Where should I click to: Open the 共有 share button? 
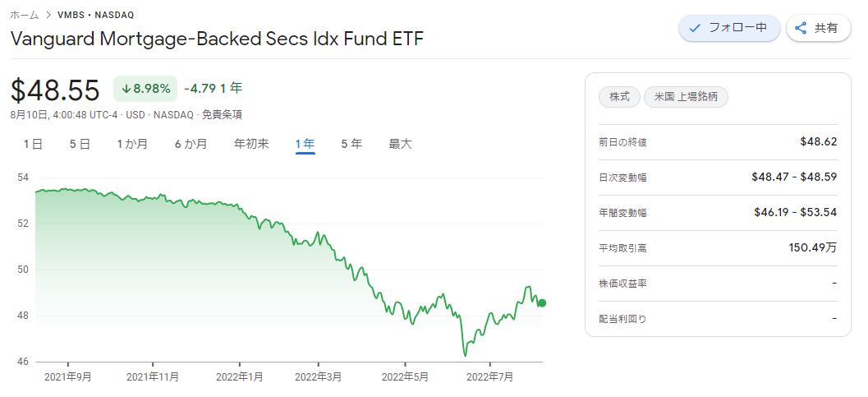(818, 28)
